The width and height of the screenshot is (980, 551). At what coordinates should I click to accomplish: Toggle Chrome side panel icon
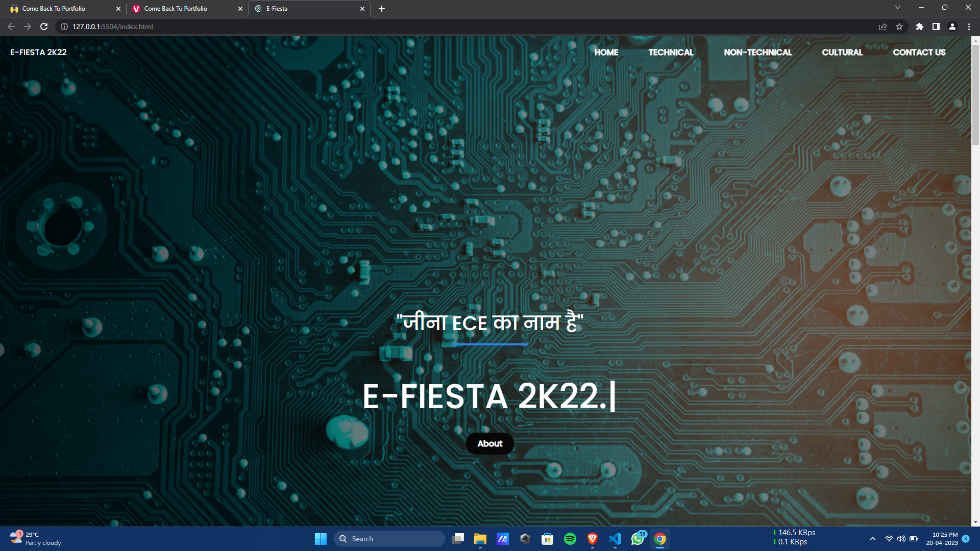(936, 27)
